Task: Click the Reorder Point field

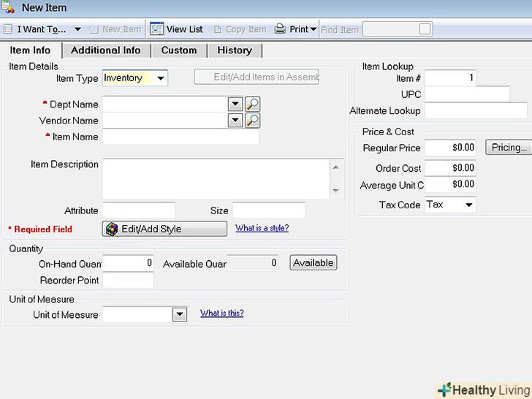Action: tap(129, 281)
